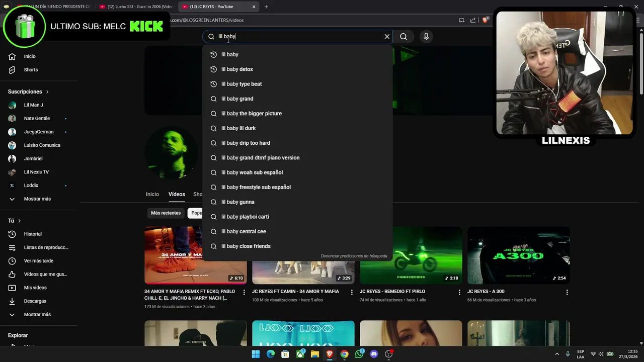Close the 'JC REYES - YouTube' browser tab
Image resolution: width=644 pixels, height=362 pixels.
pyautogui.click(x=254, y=7)
